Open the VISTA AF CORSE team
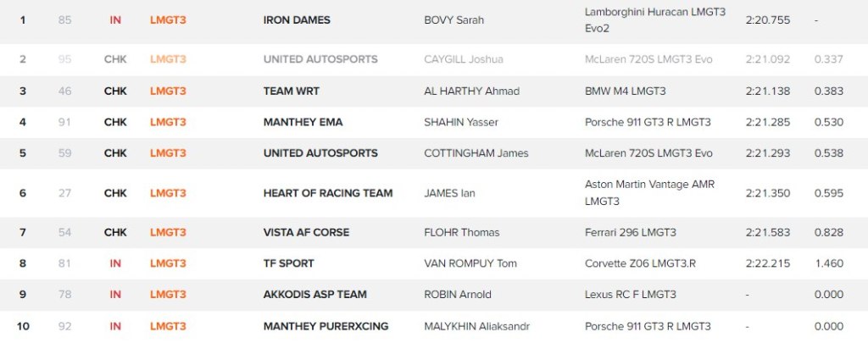The width and height of the screenshot is (868, 343). pos(306,232)
